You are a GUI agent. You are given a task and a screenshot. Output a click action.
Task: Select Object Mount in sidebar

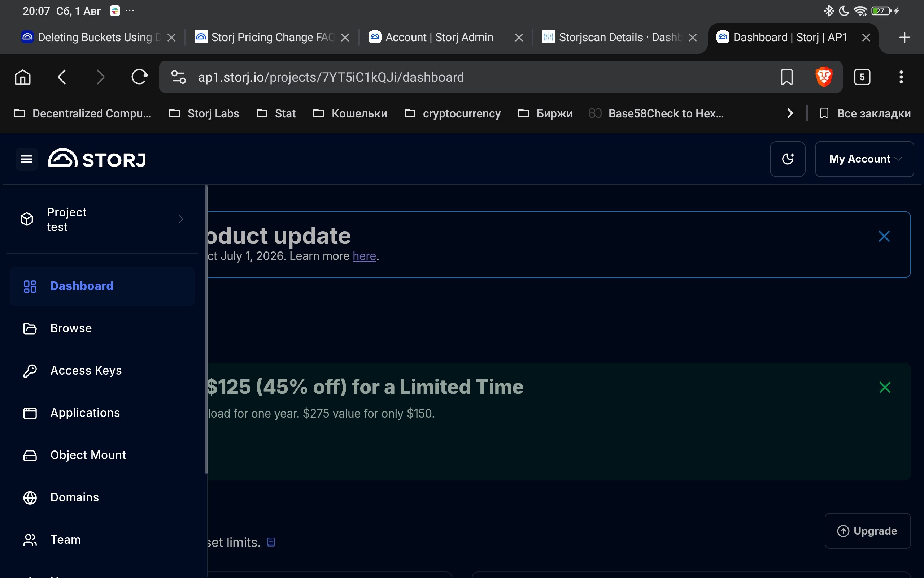[103, 455]
